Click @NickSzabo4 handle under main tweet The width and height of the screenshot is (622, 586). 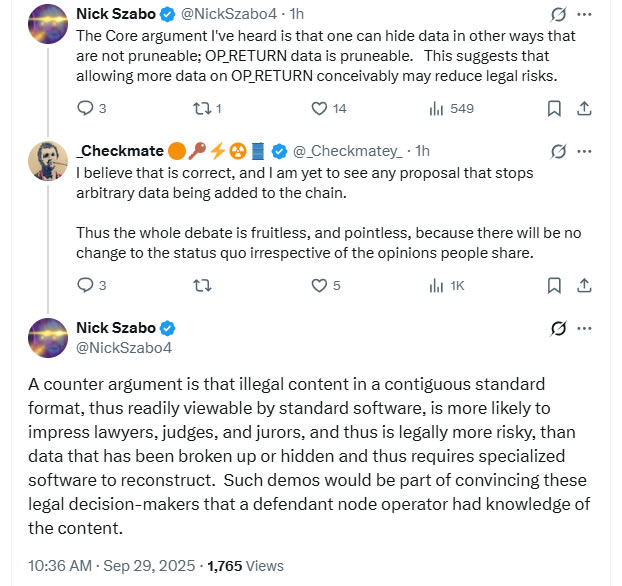[x=124, y=347]
